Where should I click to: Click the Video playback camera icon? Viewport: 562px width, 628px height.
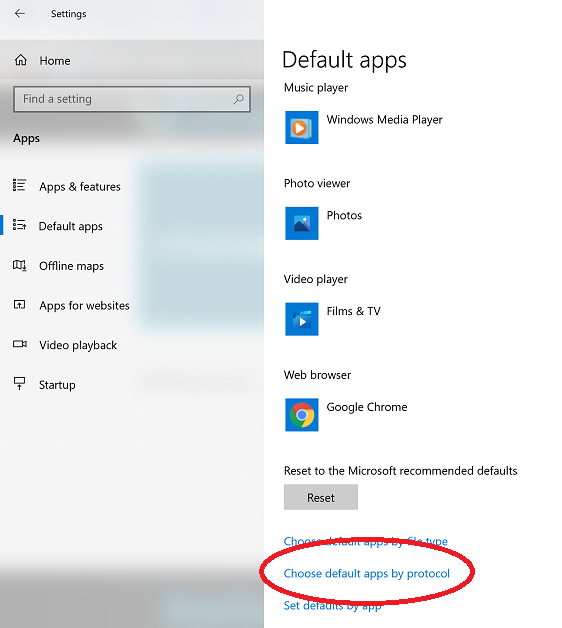click(x=20, y=344)
